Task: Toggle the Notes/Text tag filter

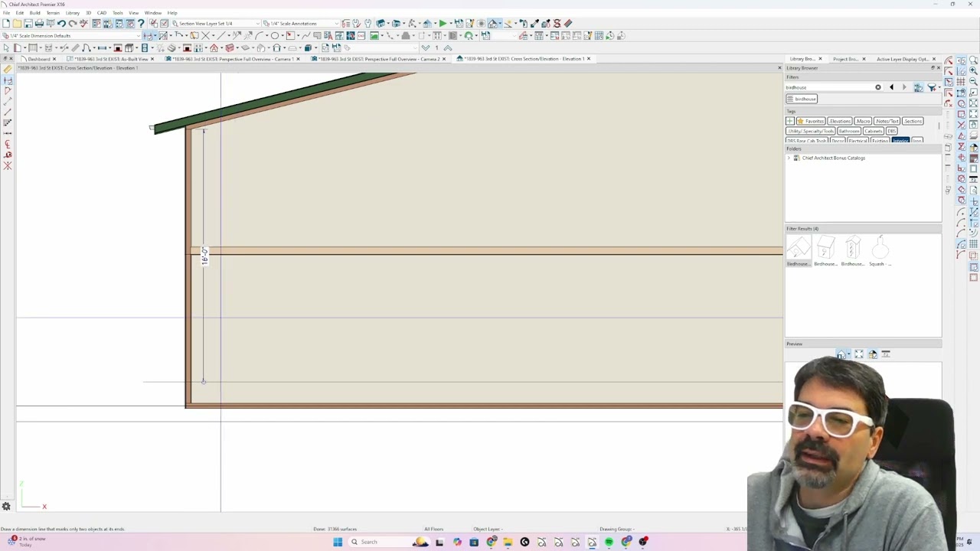Action: click(887, 121)
